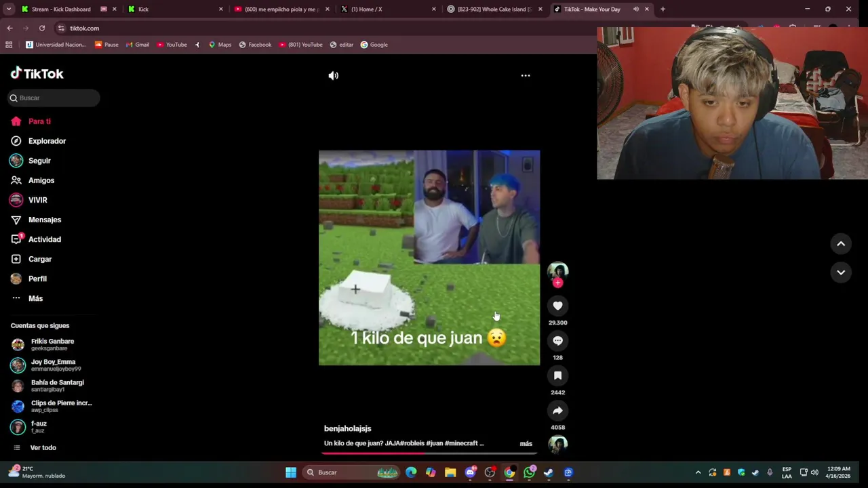Open Discord from the taskbar
The image size is (868, 488).
[470, 472]
